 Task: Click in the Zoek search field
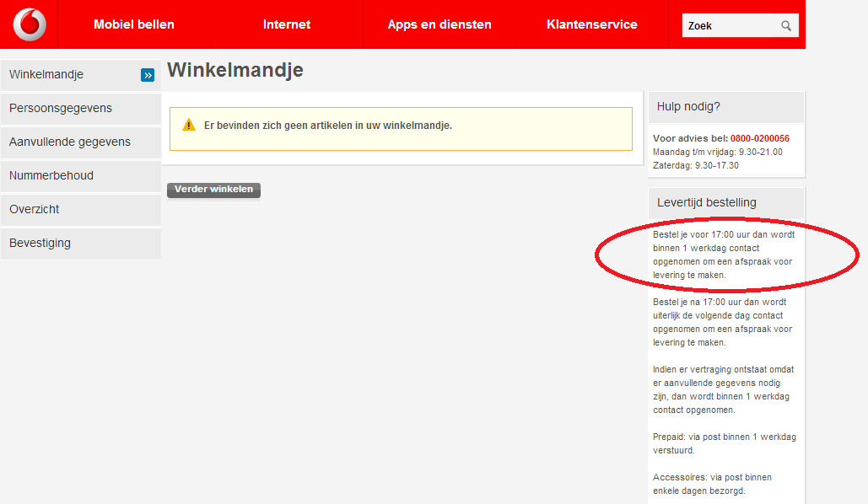pyautogui.click(x=730, y=26)
